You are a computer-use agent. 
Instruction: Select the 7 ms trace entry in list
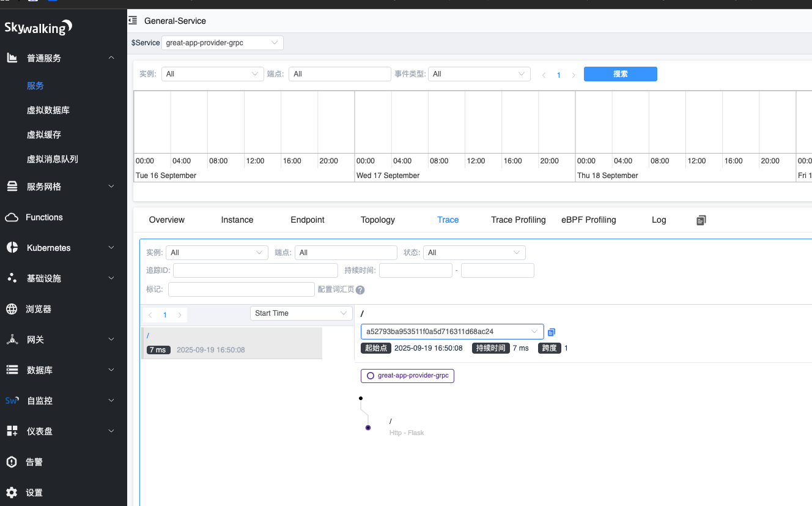(231, 343)
